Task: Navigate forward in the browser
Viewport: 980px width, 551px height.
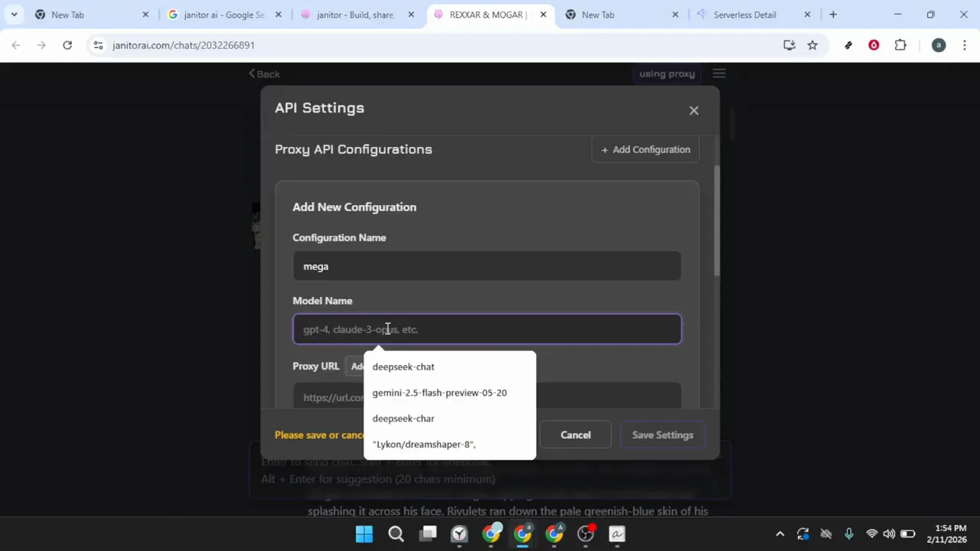Action: pos(41,45)
